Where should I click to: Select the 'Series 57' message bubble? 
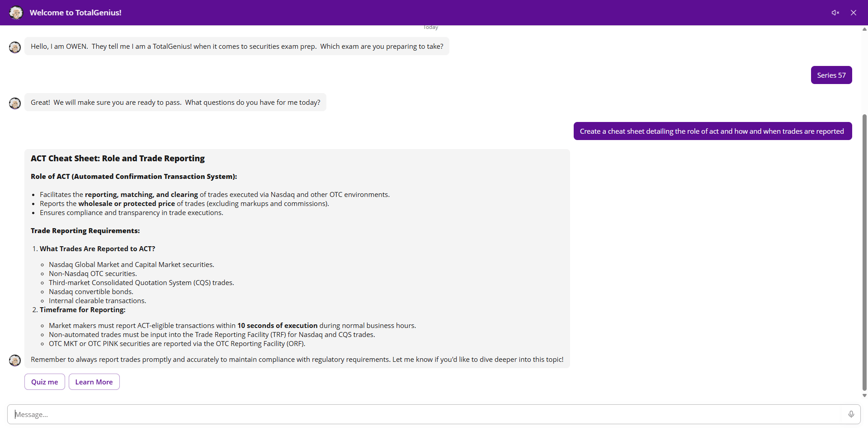831,75
